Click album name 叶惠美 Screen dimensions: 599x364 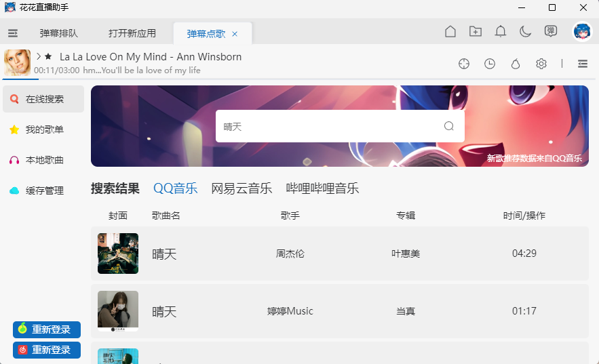click(x=406, y=254)
